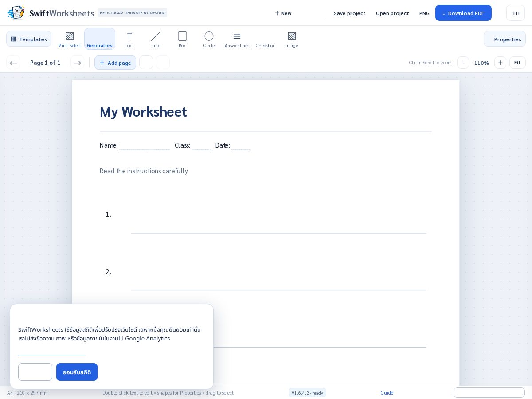532x399 pixels.
Task: Click 'Page 1 of 1' indicator
Action: [x=45, y=63]
